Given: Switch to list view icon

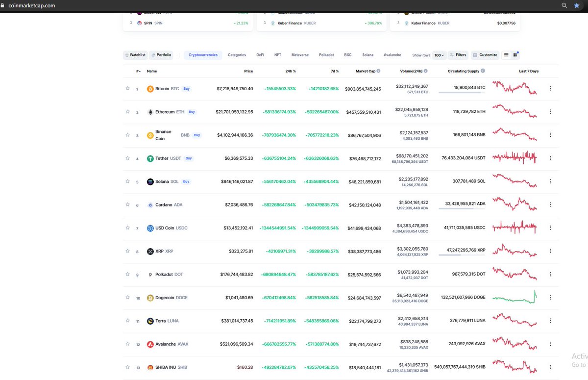Looking at the screenshot, I should 506,55.
